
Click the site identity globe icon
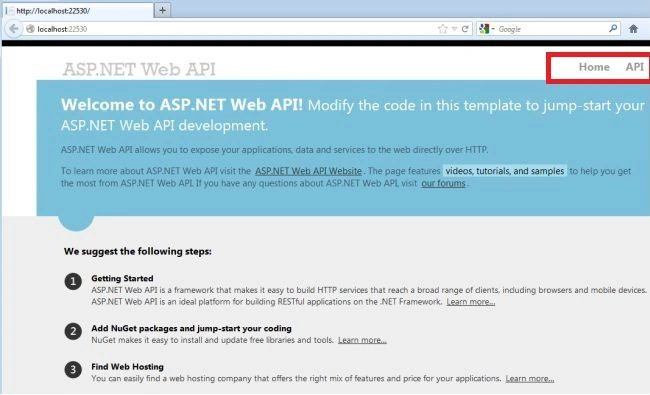pyautogui.click(x=30, y=29)
